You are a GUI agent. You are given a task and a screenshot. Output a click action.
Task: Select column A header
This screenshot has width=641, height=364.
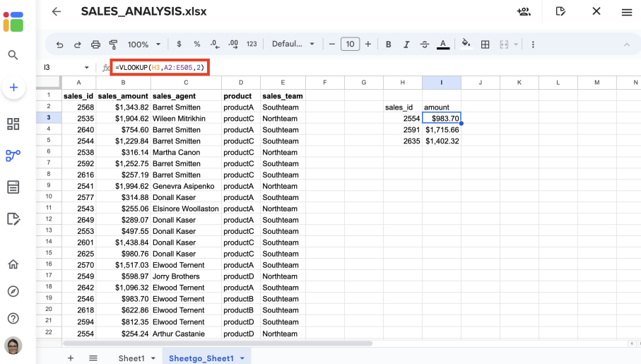(79, 83)
